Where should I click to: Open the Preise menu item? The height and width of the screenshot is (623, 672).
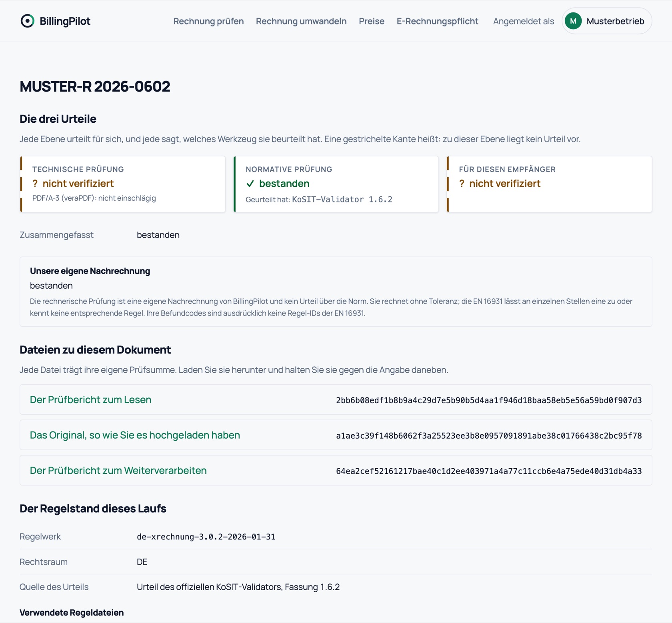pos(372,21)
